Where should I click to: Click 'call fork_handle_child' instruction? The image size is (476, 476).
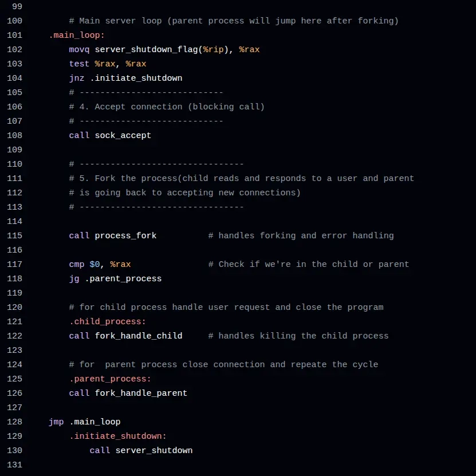[125, 336]
